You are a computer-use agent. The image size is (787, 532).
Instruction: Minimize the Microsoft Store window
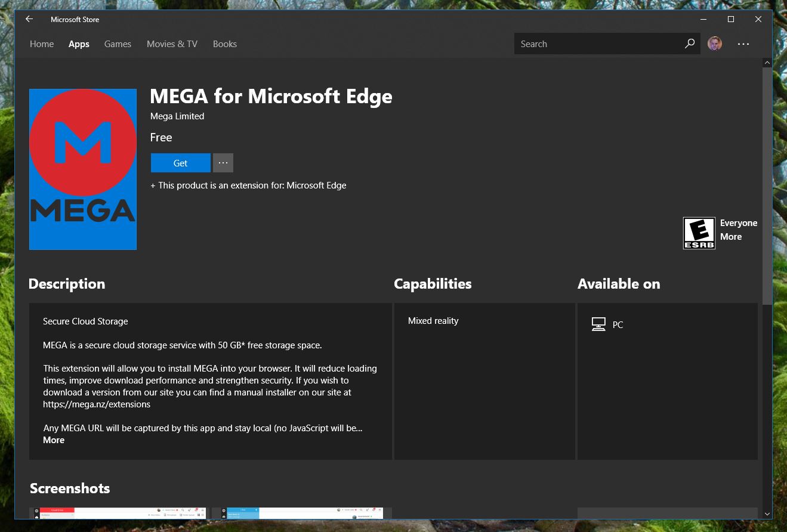tap(703, 19)
